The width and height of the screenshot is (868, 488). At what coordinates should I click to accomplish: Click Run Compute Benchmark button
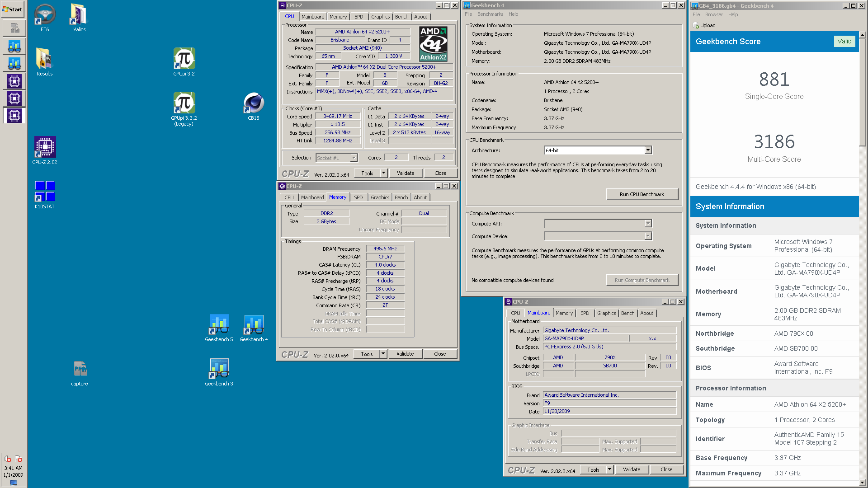(x=642, y=280)
